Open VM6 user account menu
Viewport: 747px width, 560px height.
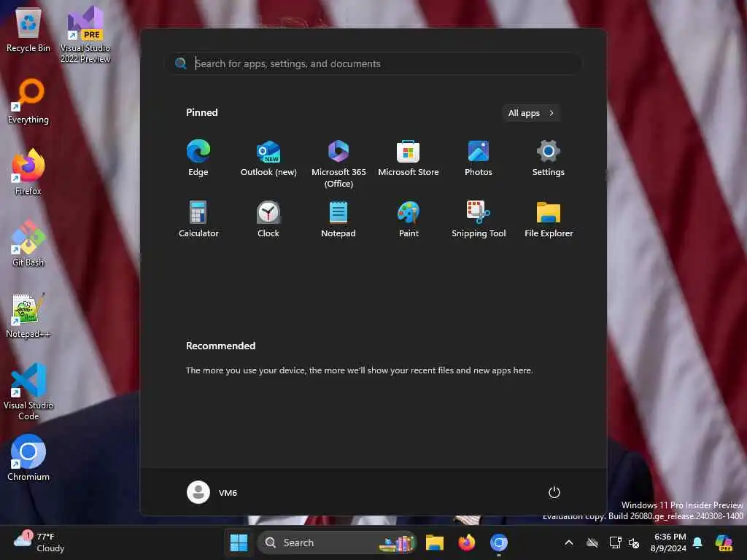point(212,492)
